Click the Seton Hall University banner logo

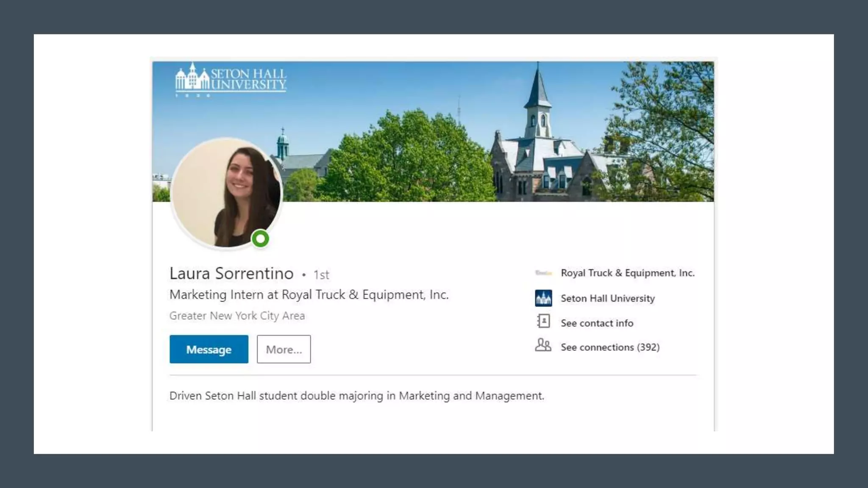point(231,80)
